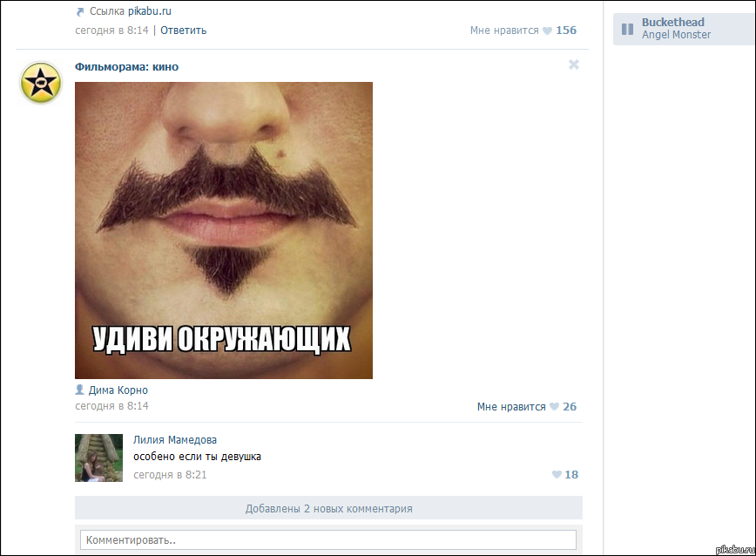This screenshot has width=756, height=556.
Task: Like the comment with 18 likes
Action: pos(564,474)
